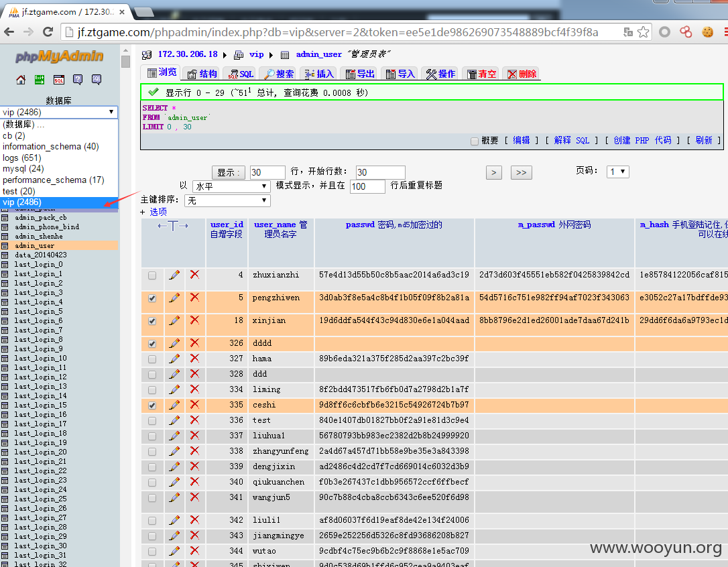The width and height of the screenshot is (728, 567).
Task: Click the repeat header input showing 100
Action: pyautogui.click(x=368, y=187)
